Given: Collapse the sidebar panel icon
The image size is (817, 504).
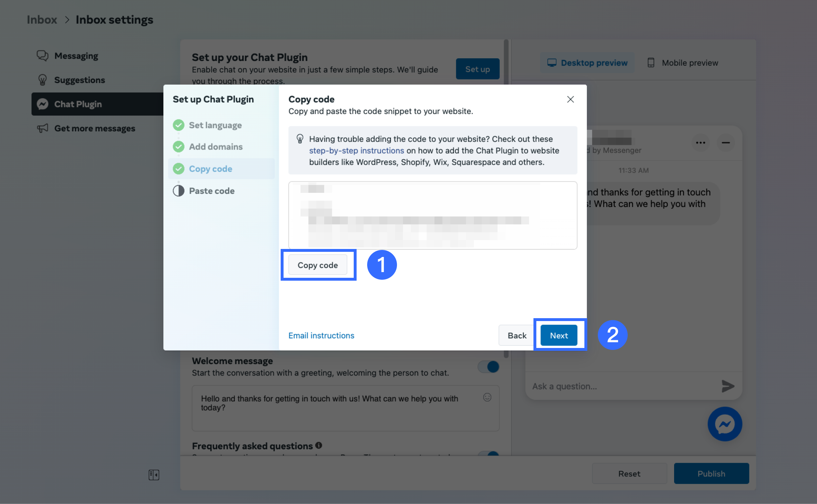Looking at the screenshot, I should 154,474.
